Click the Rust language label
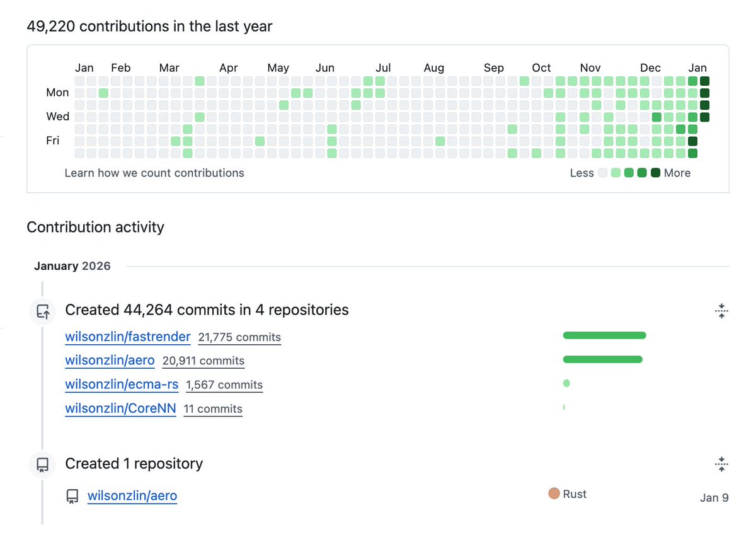This screenshot has width=756, height=544. pyautogui.click(x=575, y=494)
